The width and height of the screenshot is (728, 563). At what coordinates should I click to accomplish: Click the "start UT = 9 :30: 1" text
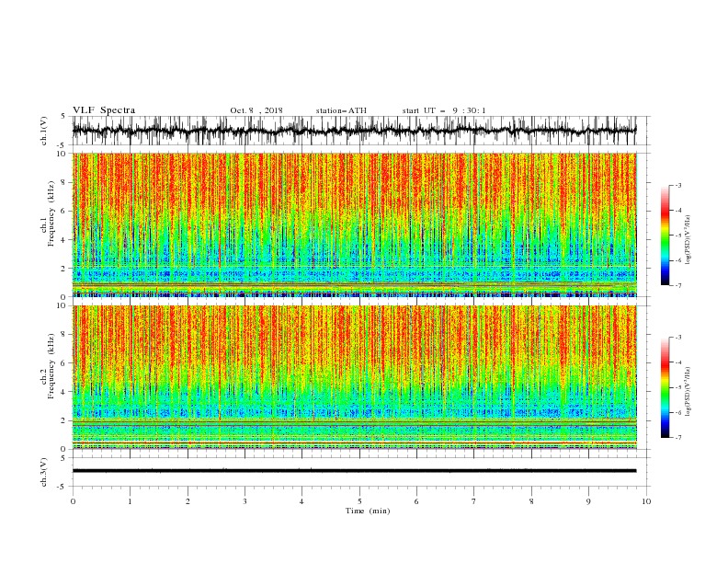click(x=444, y=110)
